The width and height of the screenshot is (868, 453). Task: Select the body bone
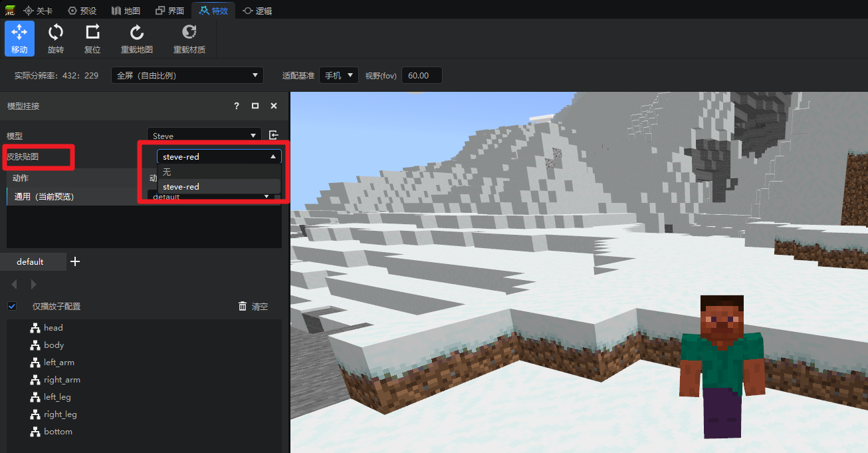(47, 345)
